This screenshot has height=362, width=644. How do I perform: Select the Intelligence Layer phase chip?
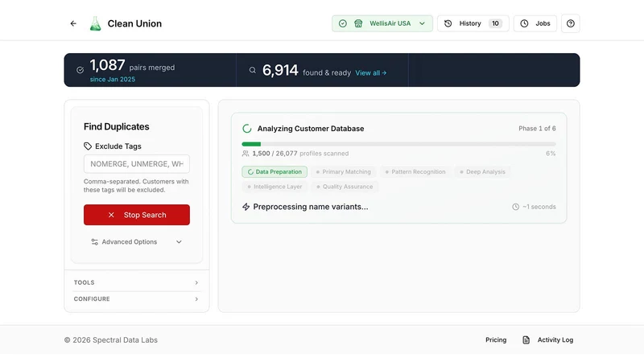275,187
